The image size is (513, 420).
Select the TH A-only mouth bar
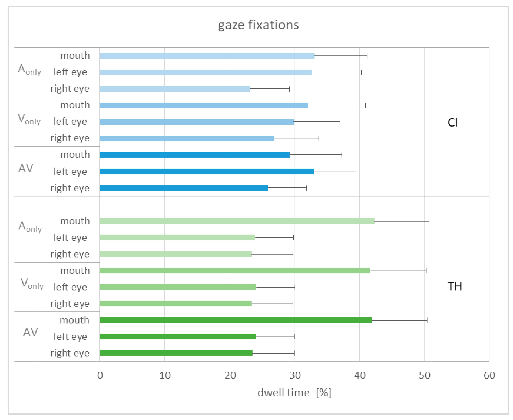pos(237,221)
